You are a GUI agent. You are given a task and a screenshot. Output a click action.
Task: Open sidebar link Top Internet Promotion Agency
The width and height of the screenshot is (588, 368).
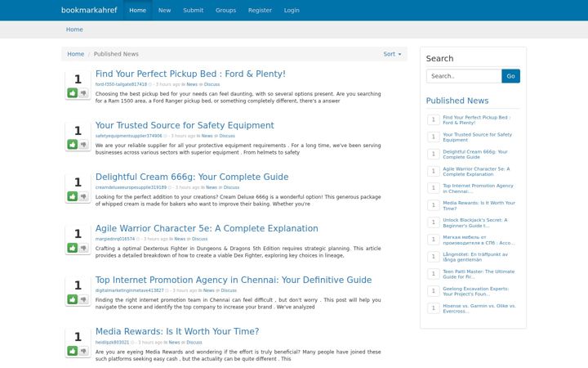pyautogui.click(x=478, y=189)
